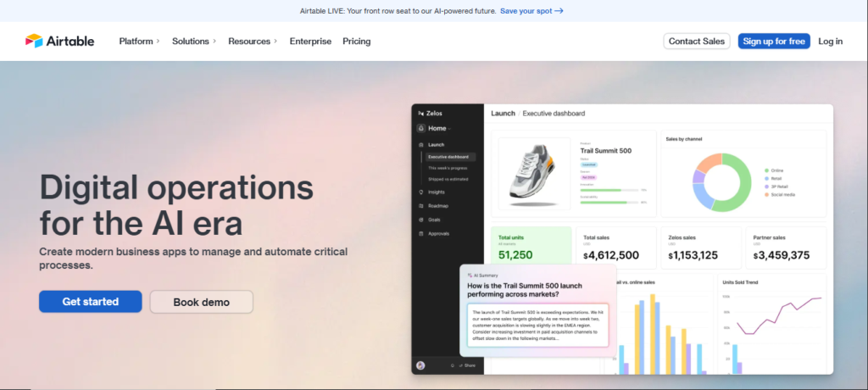Screen dimensions: 868x390
Task: Click the arrow after Save your spot
Action: (559, 10)
